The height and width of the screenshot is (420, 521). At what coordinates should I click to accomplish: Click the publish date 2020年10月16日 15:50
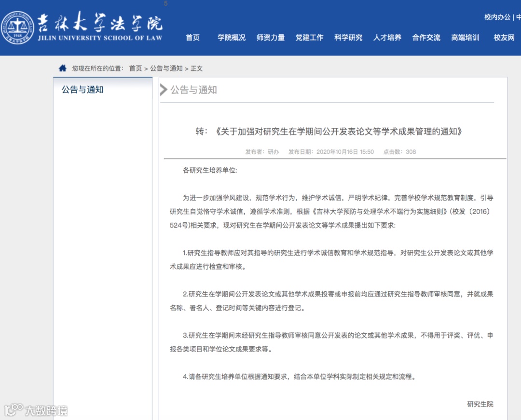[331, 152]
